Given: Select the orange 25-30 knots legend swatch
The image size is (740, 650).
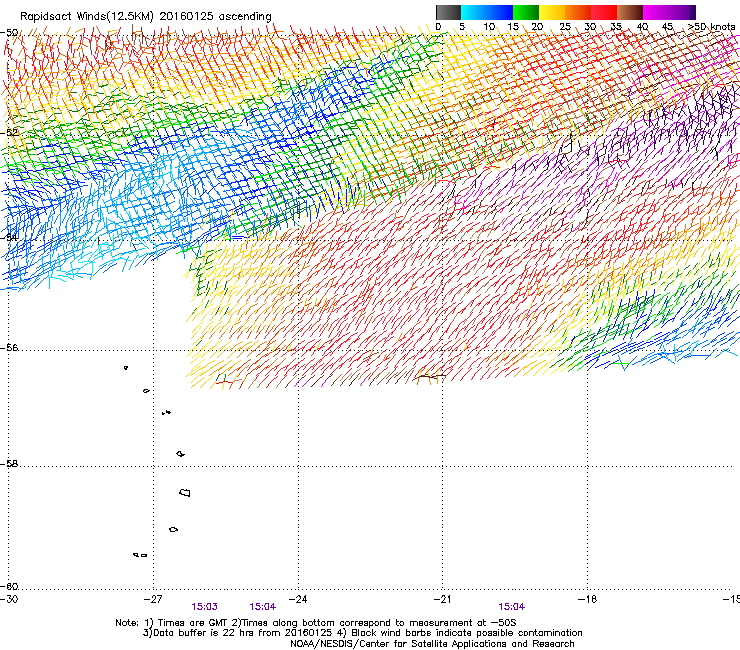Looking at the screenshot, I should point(578,12).
